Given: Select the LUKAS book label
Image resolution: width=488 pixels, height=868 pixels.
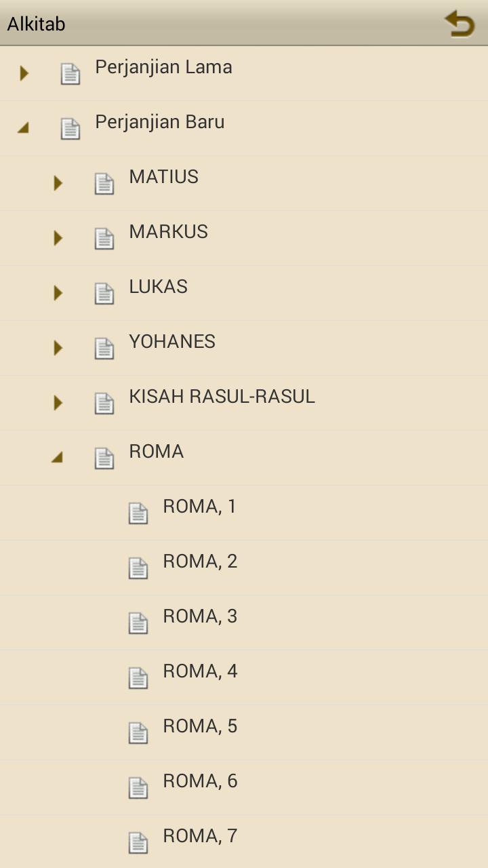Looking at the screenshot, I should pos(158,287).
